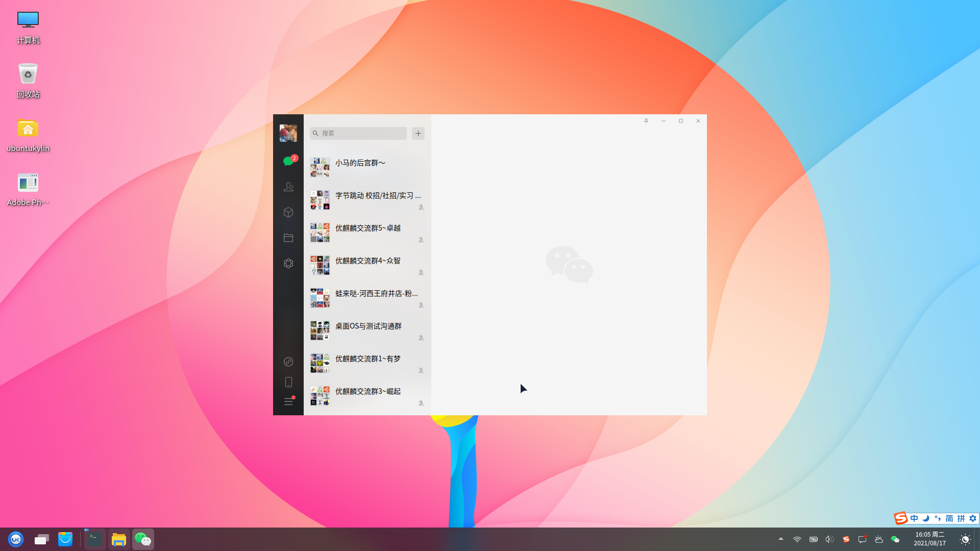Toggle 中/英 input language on the IME bar

tap(914, 518)
